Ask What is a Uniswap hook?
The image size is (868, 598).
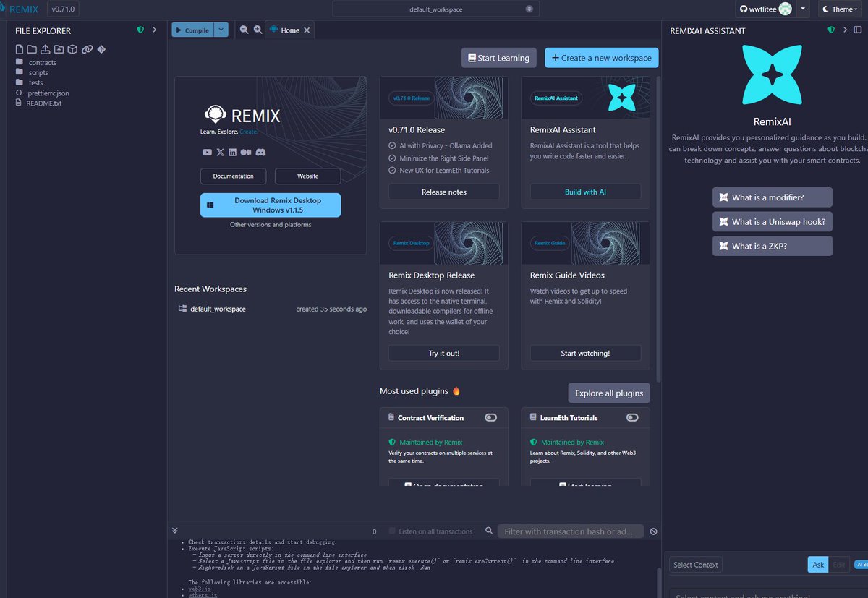click(x=773, y=221)
